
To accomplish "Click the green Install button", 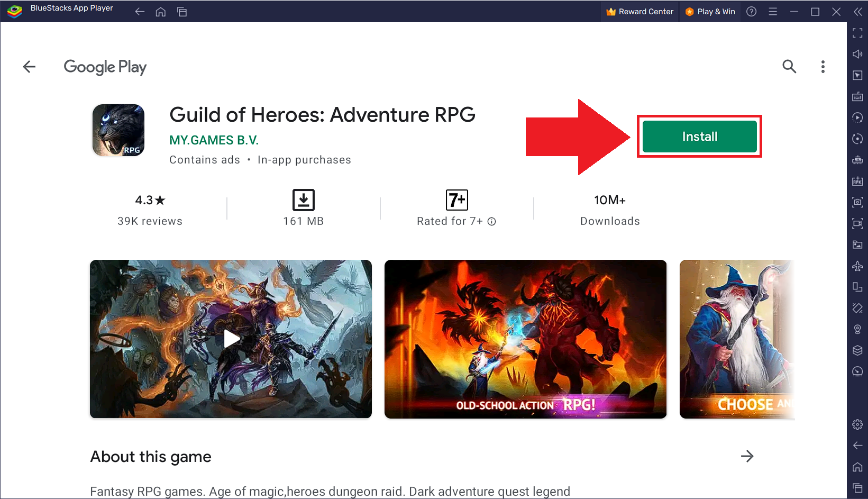I will point(699,137).
